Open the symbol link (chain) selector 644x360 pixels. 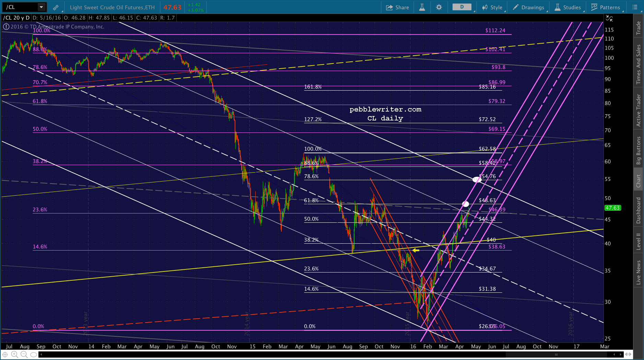[x=56, y=7]
